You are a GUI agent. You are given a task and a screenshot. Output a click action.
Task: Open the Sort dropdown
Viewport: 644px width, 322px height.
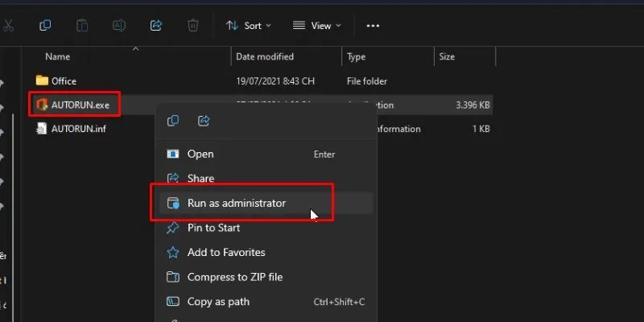(247, 26)
